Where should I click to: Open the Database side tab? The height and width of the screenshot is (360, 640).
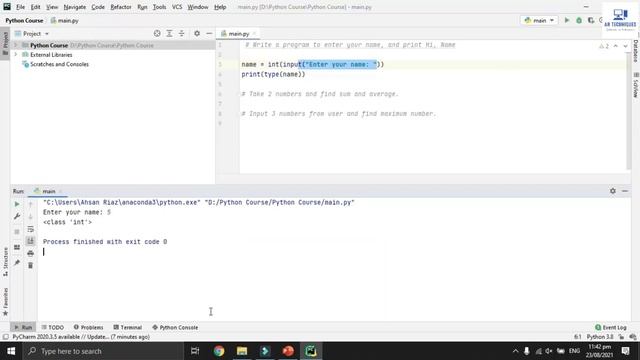click(636, 51)
